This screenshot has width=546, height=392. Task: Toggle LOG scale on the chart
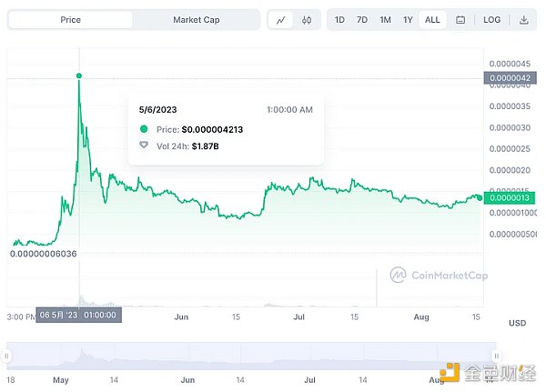[491, 20]
